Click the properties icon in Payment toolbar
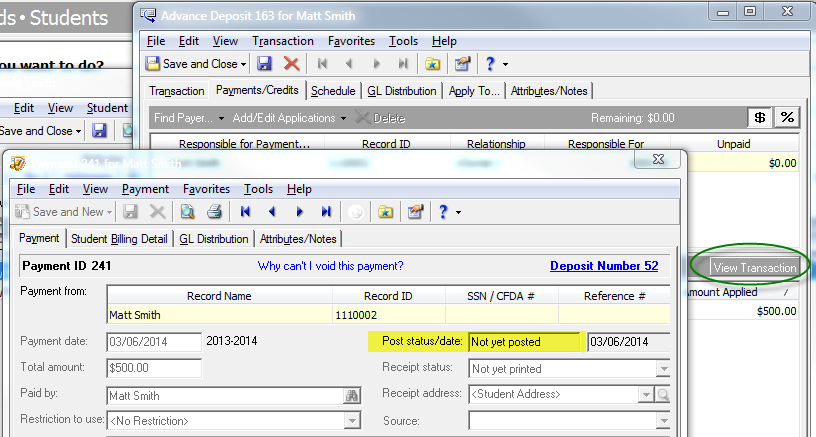816x437 pixels. click(415, 212)
